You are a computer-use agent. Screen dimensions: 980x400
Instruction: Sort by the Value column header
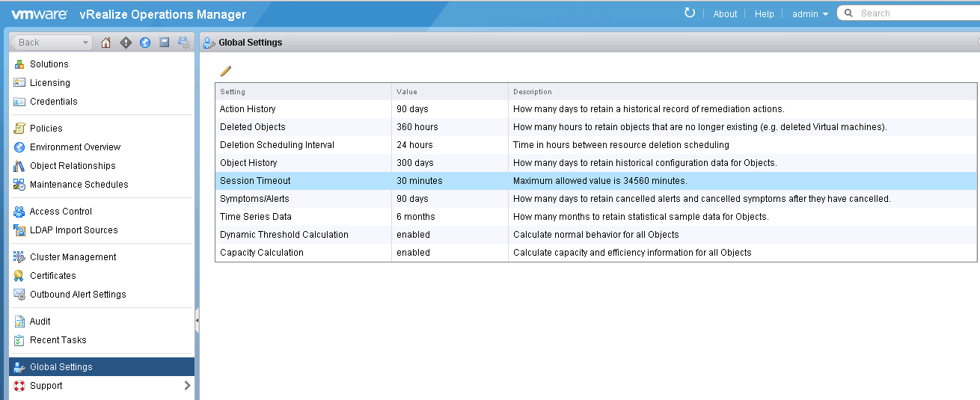tap(450, 91)
